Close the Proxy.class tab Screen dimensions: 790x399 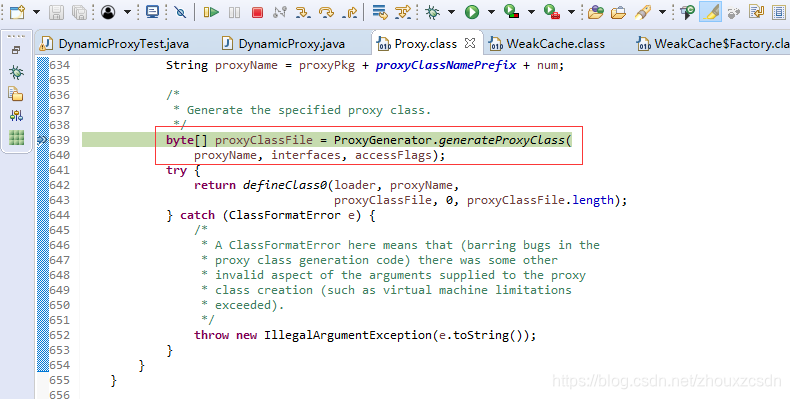[x=470, y=43]
